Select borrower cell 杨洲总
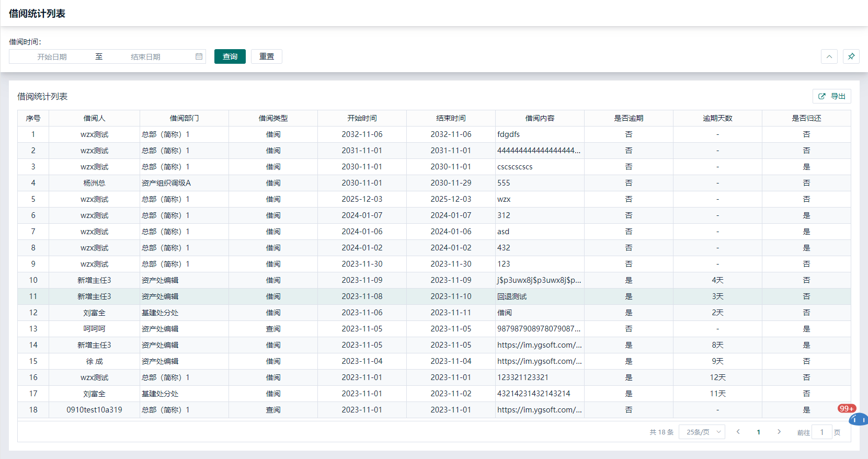868x459 pixels. (x=94, y=183)
